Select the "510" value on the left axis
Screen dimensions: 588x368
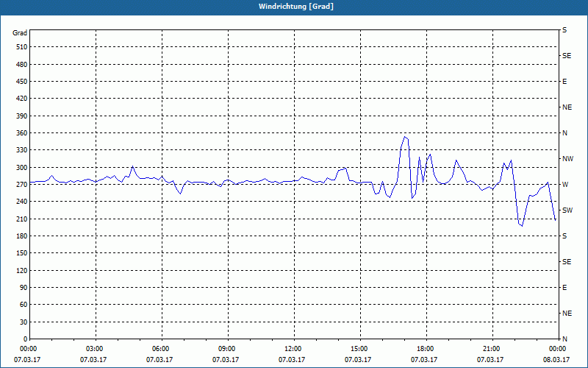click(22, 47)
